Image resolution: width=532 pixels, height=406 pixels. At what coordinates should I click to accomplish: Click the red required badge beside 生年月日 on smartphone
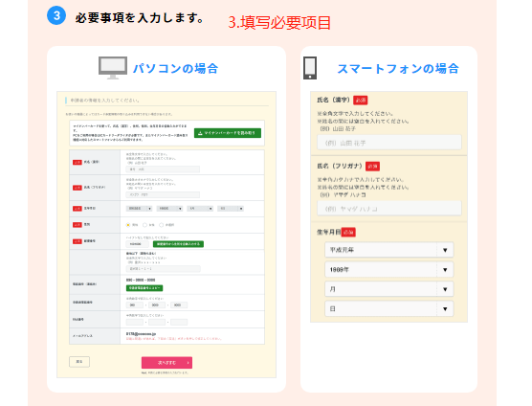[x=348, y=232]
